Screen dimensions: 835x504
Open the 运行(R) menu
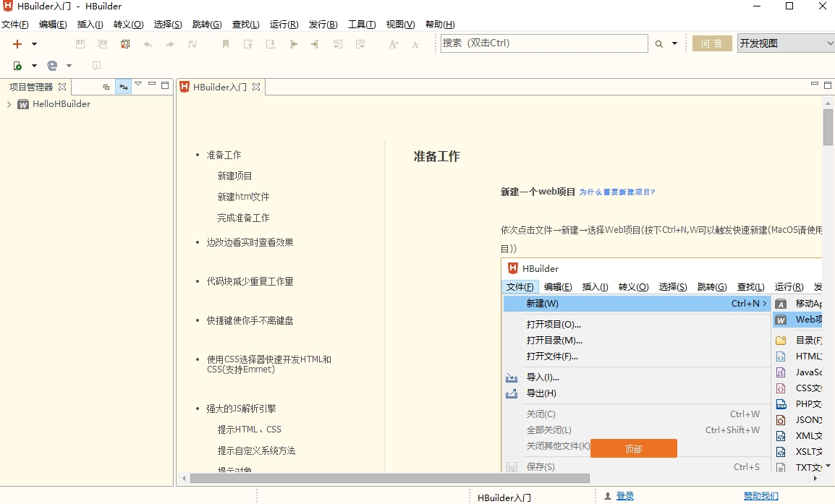pos(284,25)
